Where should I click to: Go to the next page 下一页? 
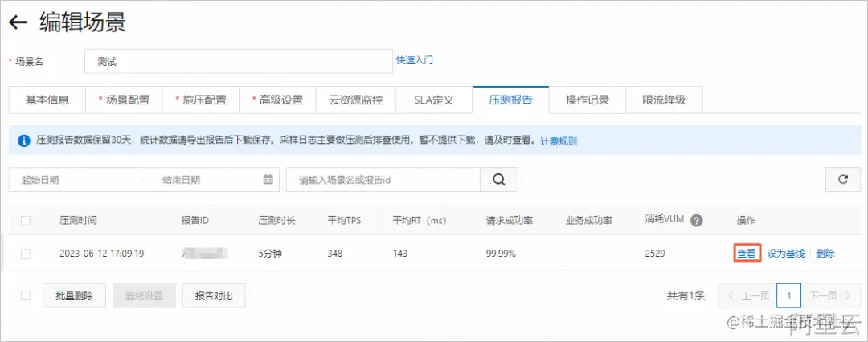[x=831, y=295]
